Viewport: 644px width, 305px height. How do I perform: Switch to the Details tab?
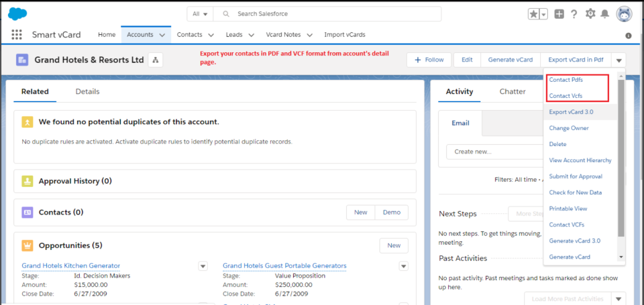pyautogui.click(x=87, y=92)
